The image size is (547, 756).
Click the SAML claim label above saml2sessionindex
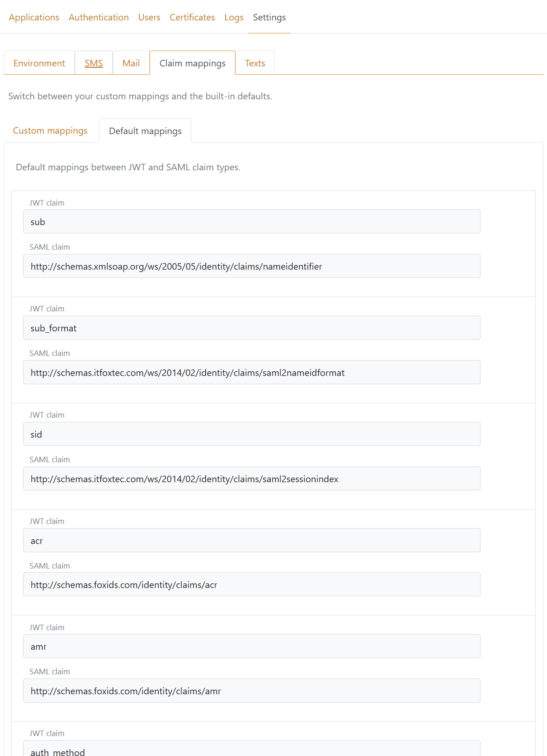[x=50, y=459]
